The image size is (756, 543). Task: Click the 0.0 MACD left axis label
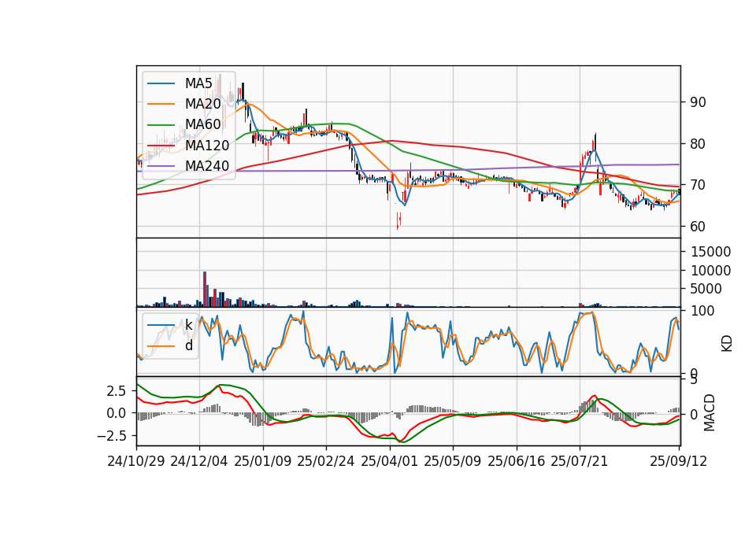(117, 413)
